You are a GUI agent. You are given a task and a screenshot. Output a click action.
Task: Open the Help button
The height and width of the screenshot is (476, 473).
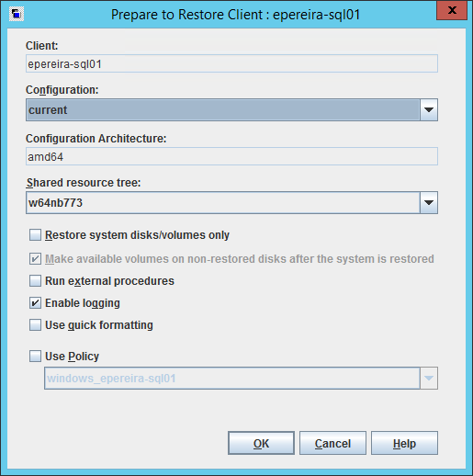[x=404, y=443]
